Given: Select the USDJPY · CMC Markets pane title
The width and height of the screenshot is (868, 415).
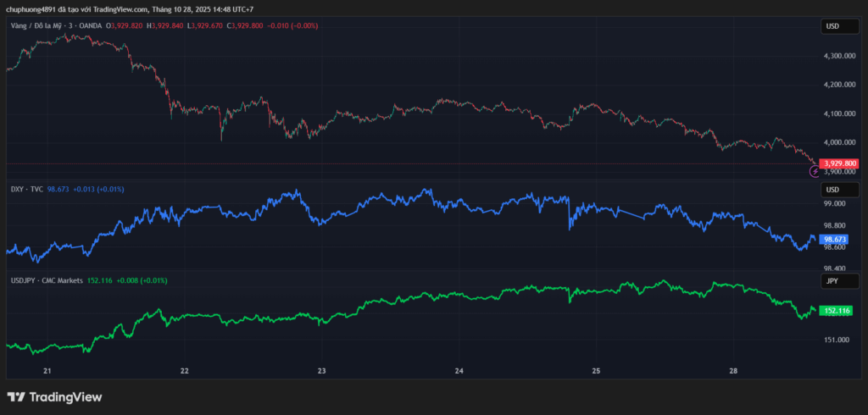Looking at the screenshot, I should coord(46,279).
